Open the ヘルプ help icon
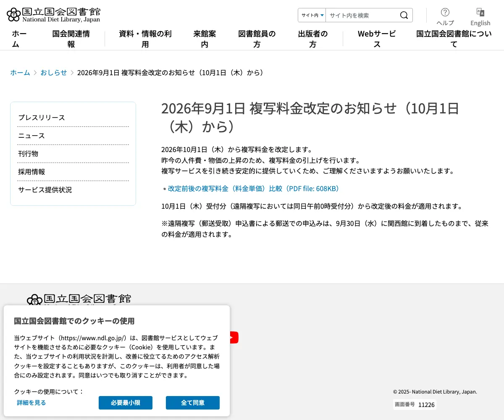 pos(445,17)
